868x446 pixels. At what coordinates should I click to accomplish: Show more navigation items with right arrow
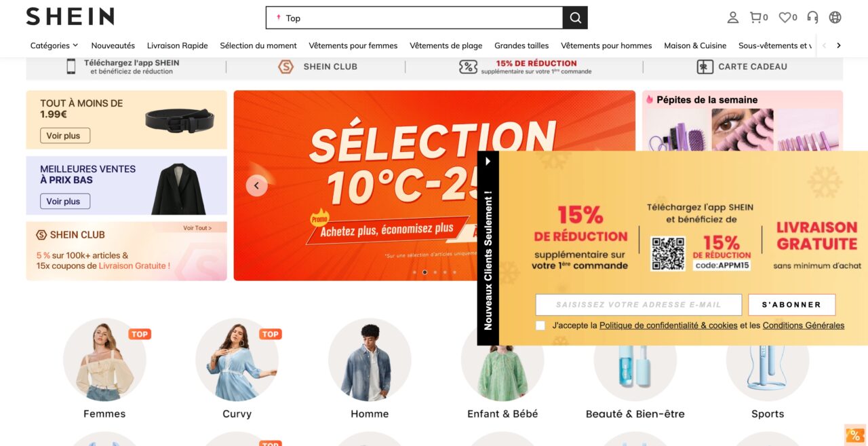(x=839, y=45)
